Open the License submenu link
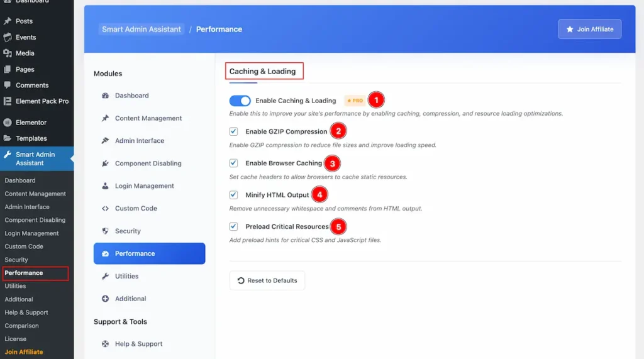This screenshot has width=644, height=359. [16, 339]
